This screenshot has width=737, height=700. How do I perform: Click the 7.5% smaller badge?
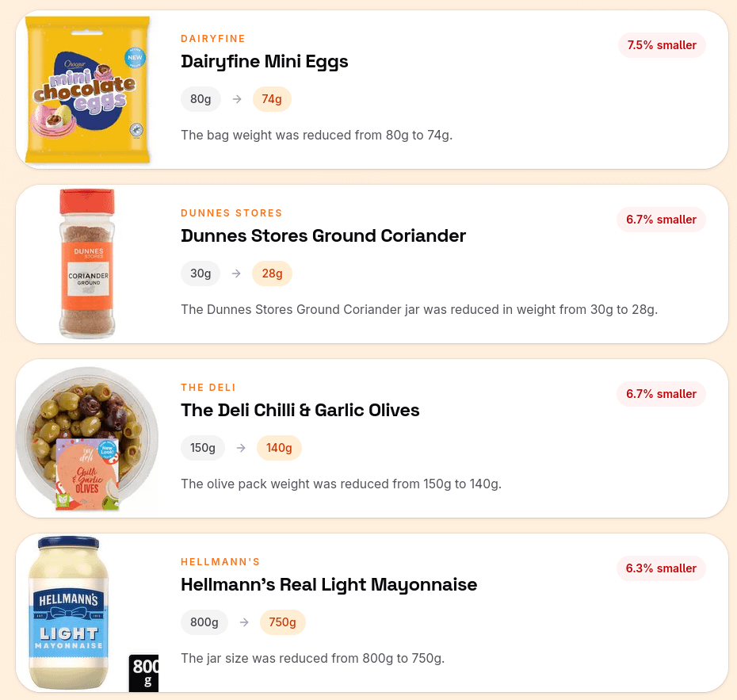[662, 45]
